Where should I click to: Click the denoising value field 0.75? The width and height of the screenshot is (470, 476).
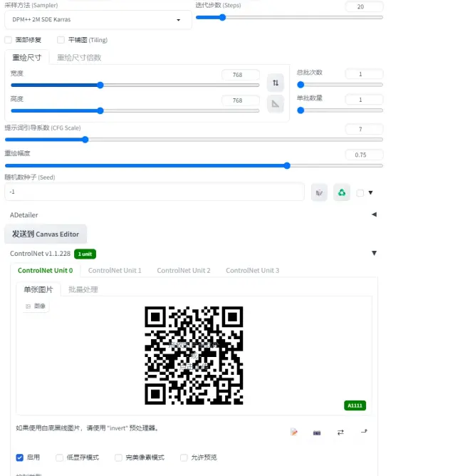click(364, 155)
